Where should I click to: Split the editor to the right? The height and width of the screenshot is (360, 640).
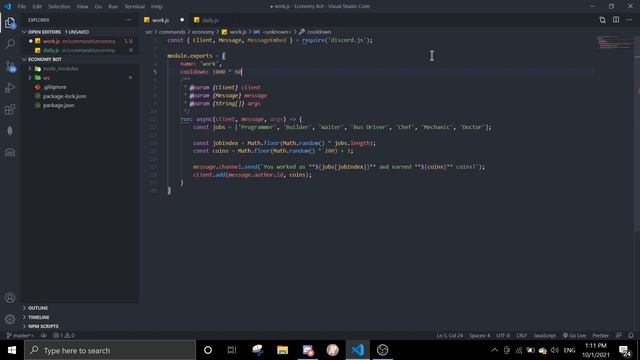click(x=616, y=20)
